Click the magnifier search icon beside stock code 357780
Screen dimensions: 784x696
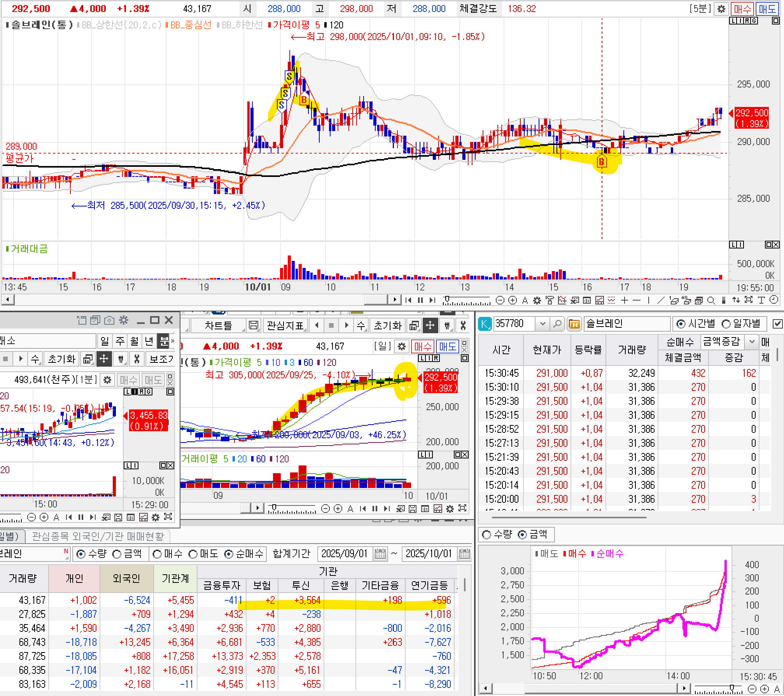[x=557, y=324]
